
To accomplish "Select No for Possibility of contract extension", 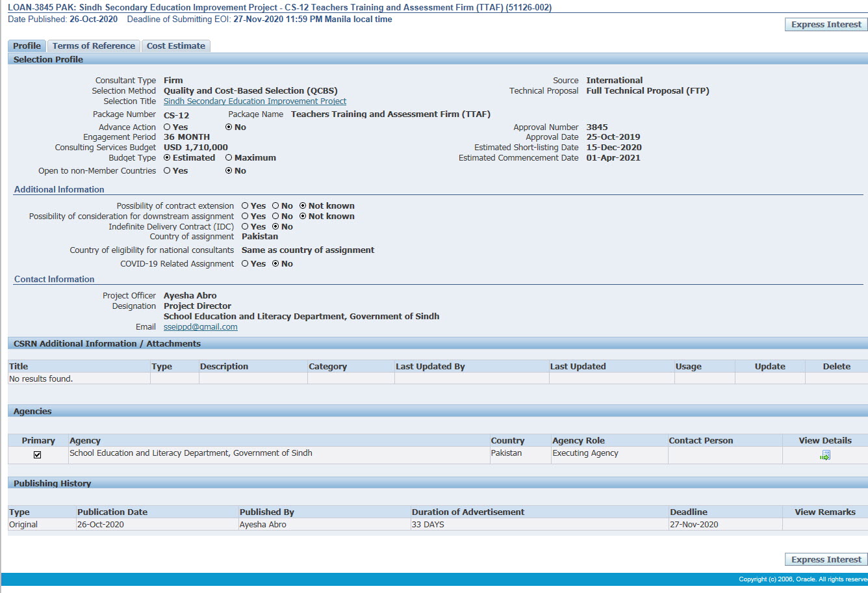I will point(275,206).
